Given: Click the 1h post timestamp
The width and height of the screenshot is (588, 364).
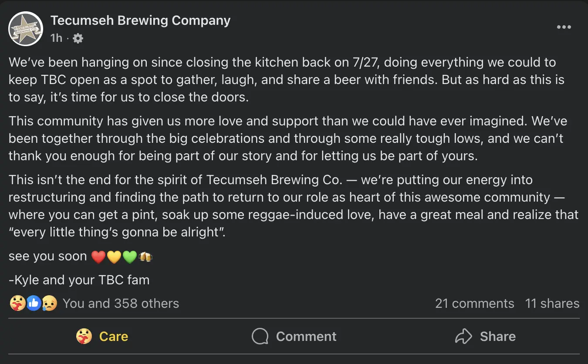Looking at the screenshot, I should coord(56,38).
